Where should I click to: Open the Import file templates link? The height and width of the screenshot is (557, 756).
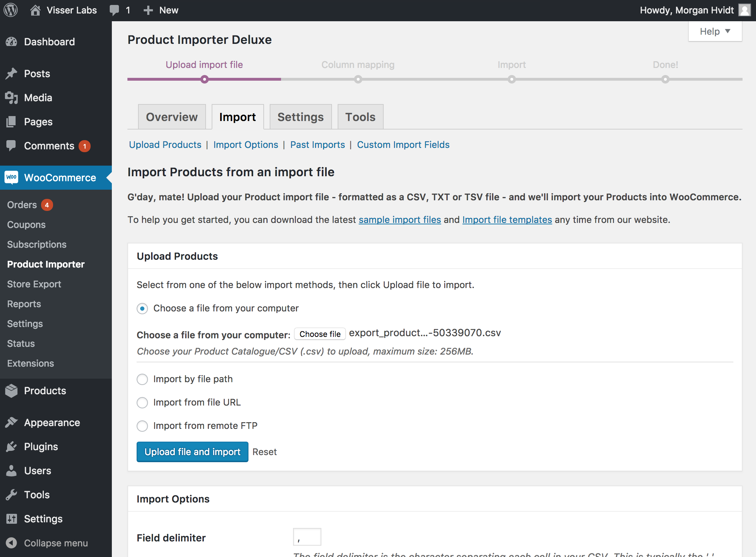(x=507, y=220)
